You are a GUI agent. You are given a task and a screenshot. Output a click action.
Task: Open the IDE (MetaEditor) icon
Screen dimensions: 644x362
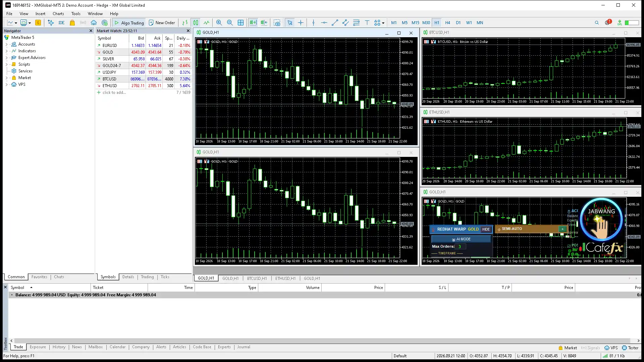click(x=61, y=23)
